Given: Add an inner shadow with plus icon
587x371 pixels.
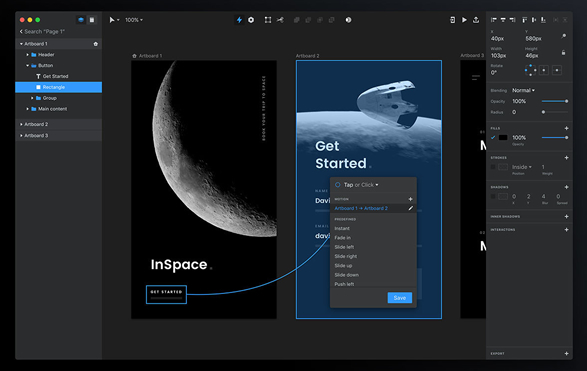Looking at the screenshot, I should coord(566,216).
